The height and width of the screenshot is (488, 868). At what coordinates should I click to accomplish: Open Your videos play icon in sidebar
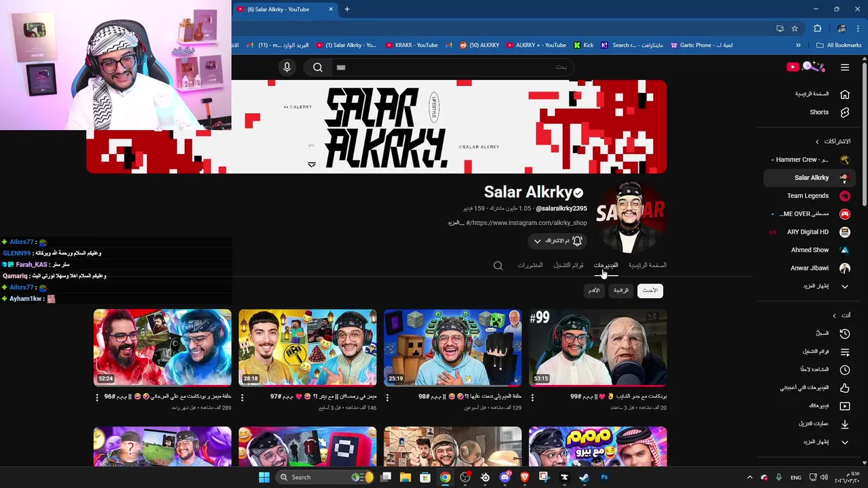[x=845, y=406]
